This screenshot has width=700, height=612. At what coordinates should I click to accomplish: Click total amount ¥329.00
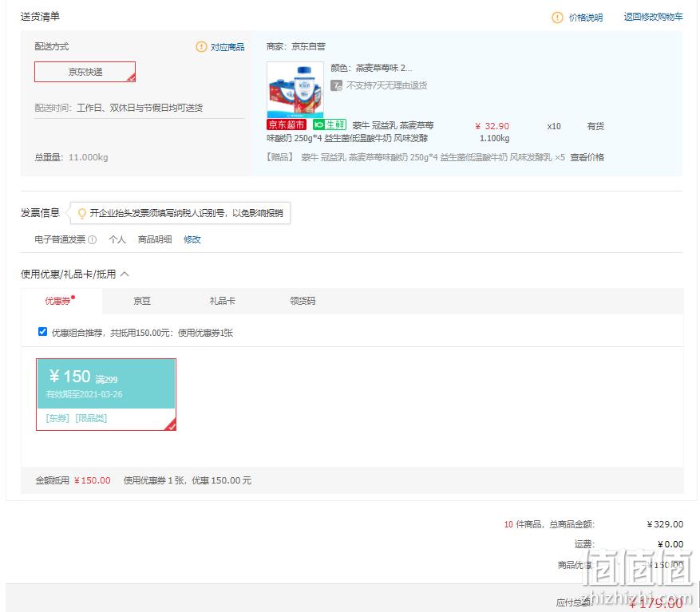pos(665,524)
